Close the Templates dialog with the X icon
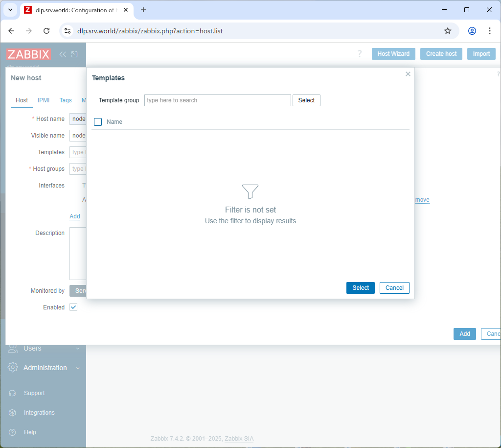This screenshot has height=448, width=501. (408, 74)
